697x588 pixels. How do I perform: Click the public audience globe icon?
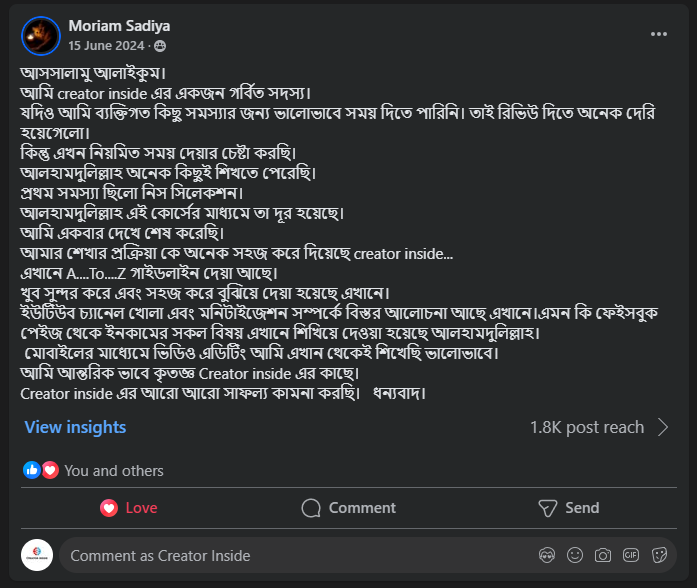[x=160, y=46]
